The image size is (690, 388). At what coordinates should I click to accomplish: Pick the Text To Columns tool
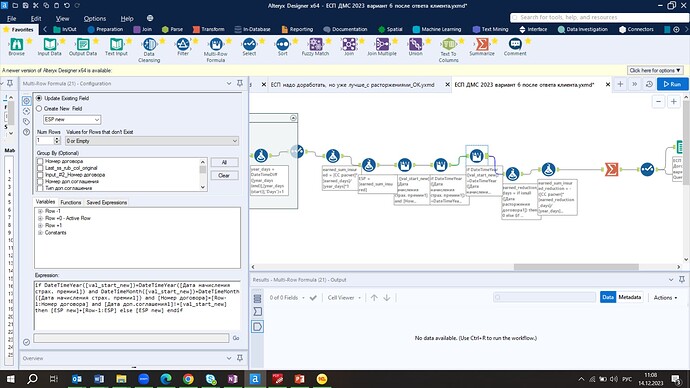pyautogui.click(x=448, y=44)
